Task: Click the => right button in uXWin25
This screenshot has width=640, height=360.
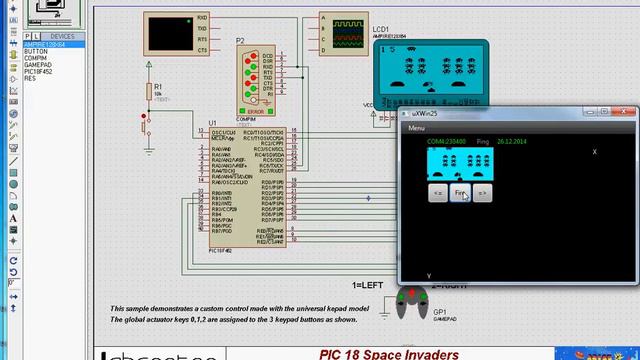Action: pyautogui.click(x=482, y=193)
